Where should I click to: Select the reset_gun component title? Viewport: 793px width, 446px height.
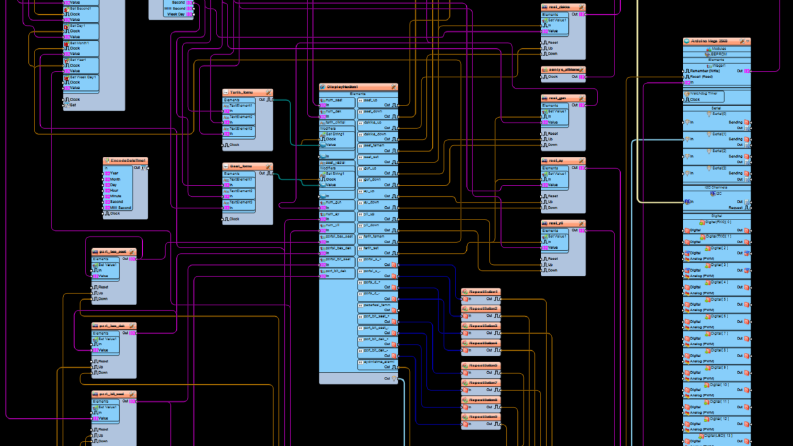[x=557, y=98]
